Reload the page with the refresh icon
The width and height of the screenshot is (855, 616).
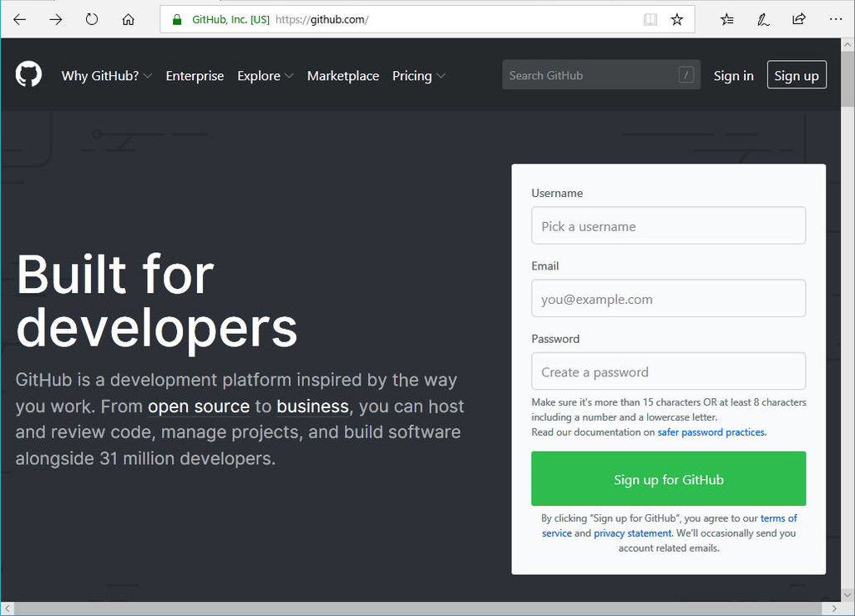tap(92, 20)
